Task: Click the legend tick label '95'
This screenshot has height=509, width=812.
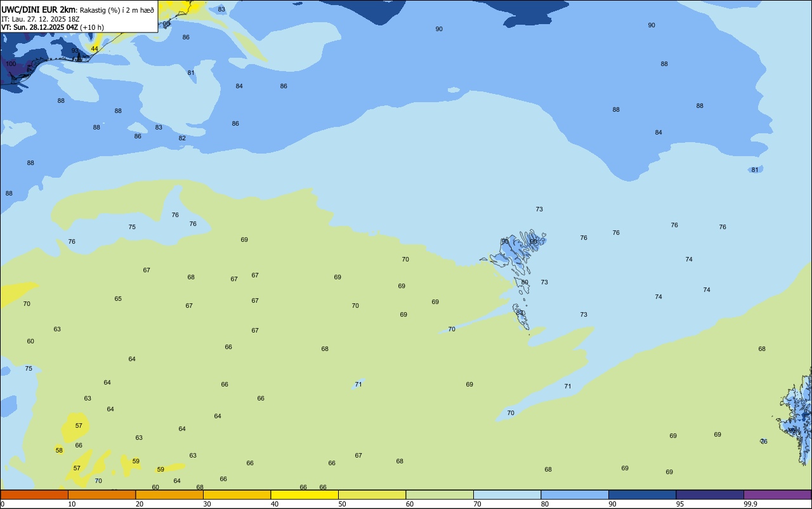Action: point(680,504)
